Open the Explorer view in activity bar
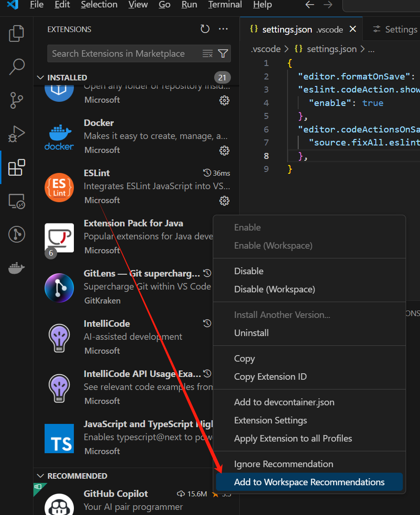420x515 pixels. 17,33
